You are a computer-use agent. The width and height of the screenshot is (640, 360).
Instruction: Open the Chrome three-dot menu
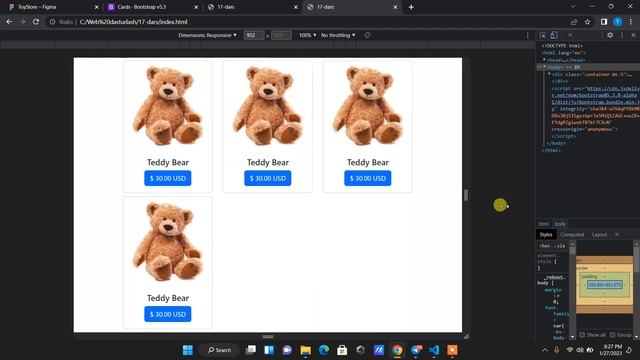point(631,22)
